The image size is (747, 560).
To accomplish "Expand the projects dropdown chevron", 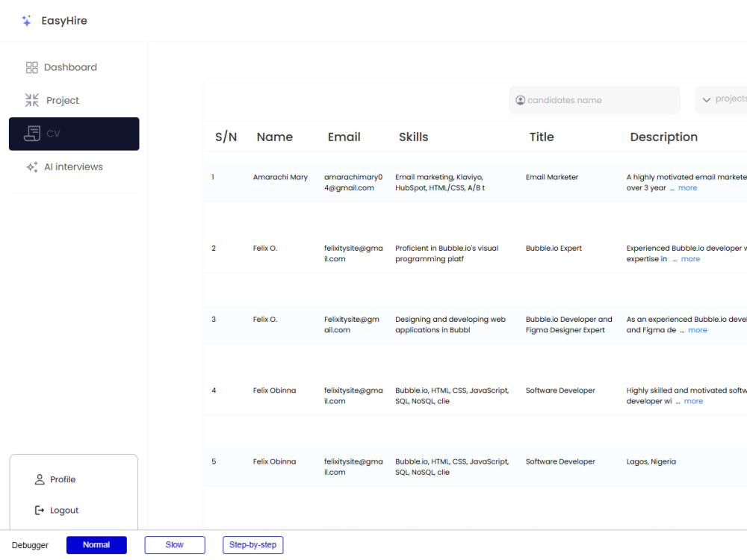I will point(707,100).
